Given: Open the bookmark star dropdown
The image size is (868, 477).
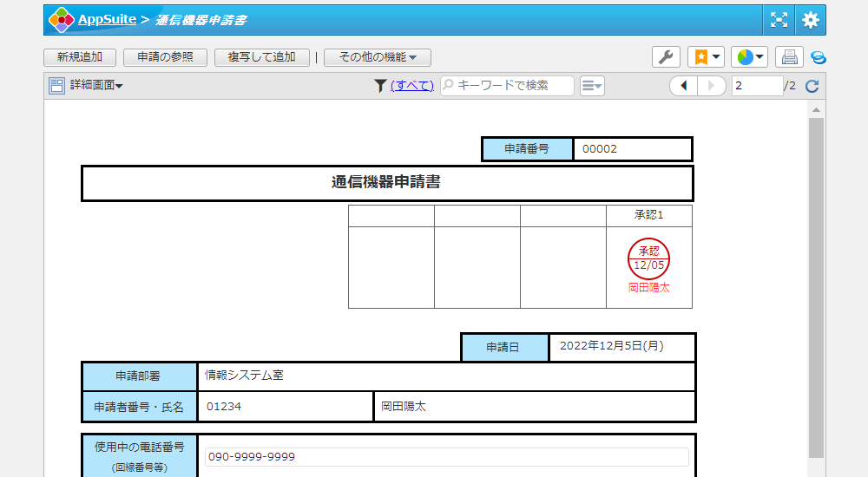Looking at the screenshot, I should coord(706,57).
